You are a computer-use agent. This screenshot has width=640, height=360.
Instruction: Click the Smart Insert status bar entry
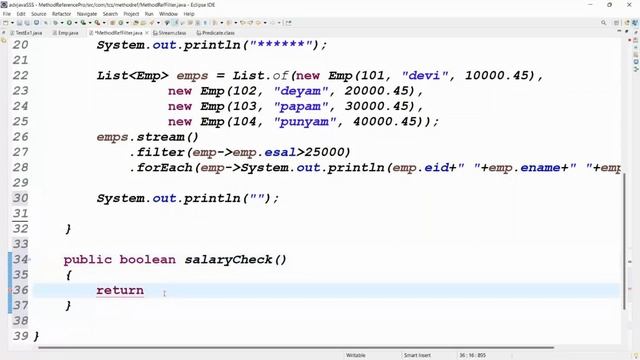click(417, 355)
